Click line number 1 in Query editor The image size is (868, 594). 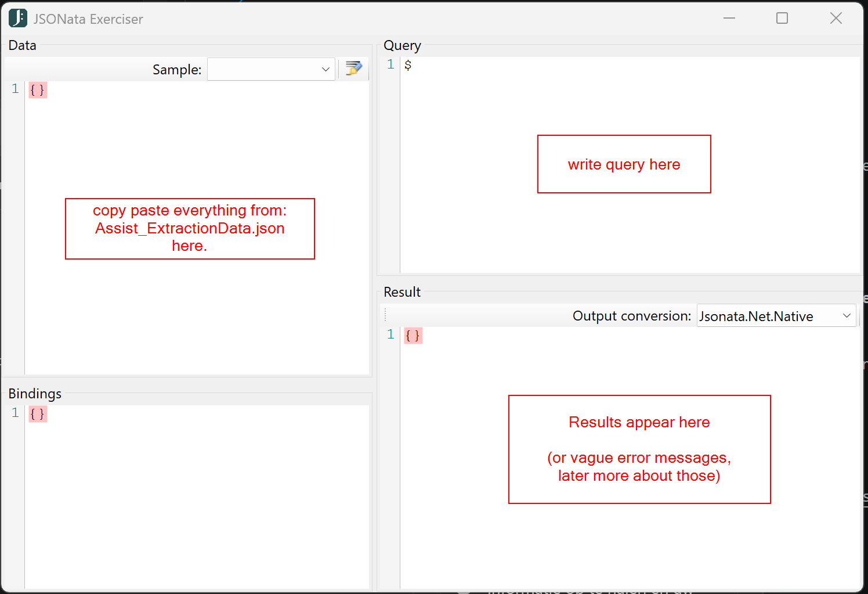click(390, 64)
